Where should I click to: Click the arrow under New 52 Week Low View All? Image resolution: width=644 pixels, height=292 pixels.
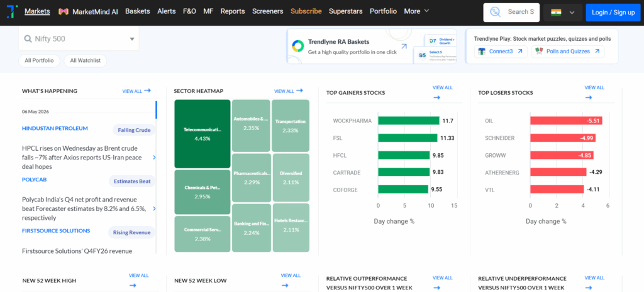(285, 286)
